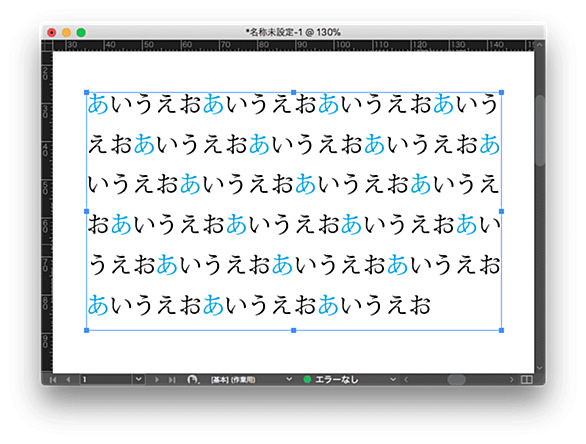Click the page number field showing 1

click(x=106, y=380)
